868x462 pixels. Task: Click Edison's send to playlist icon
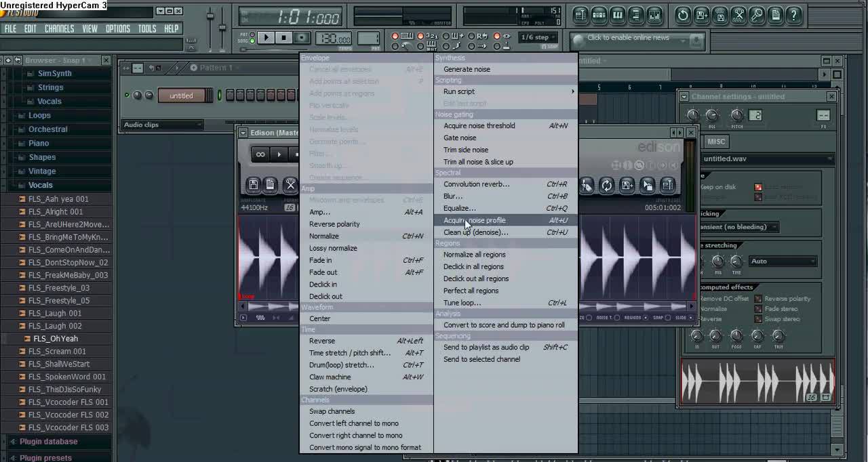tap(667, 185)
